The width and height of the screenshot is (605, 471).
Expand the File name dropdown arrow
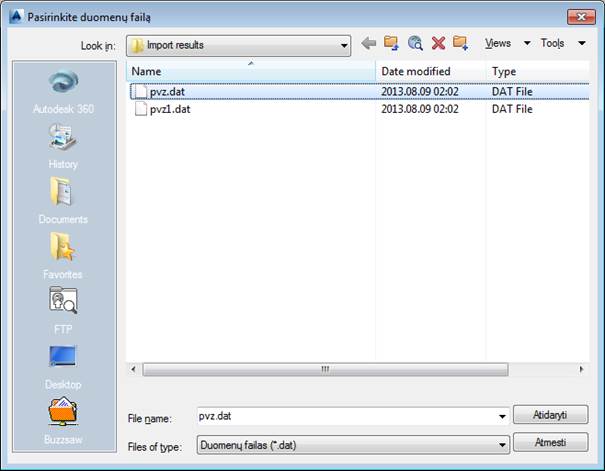tap(502, 415)
